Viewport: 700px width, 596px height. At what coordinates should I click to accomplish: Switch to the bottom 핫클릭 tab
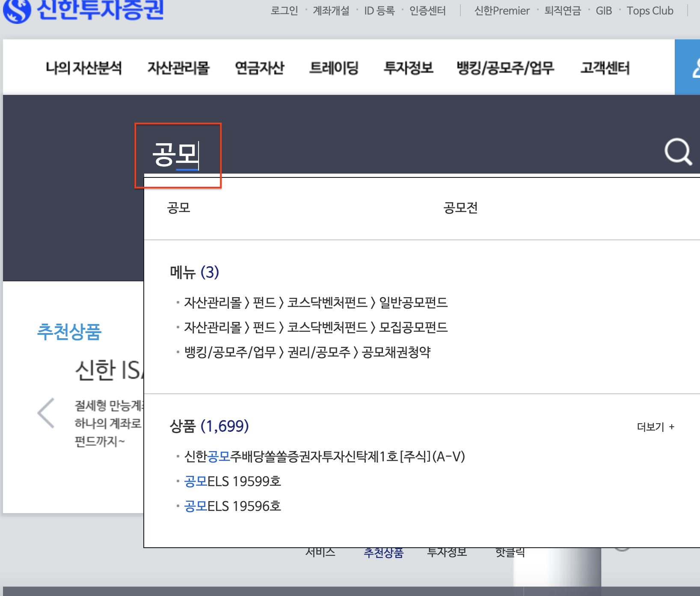pos(510,552)
